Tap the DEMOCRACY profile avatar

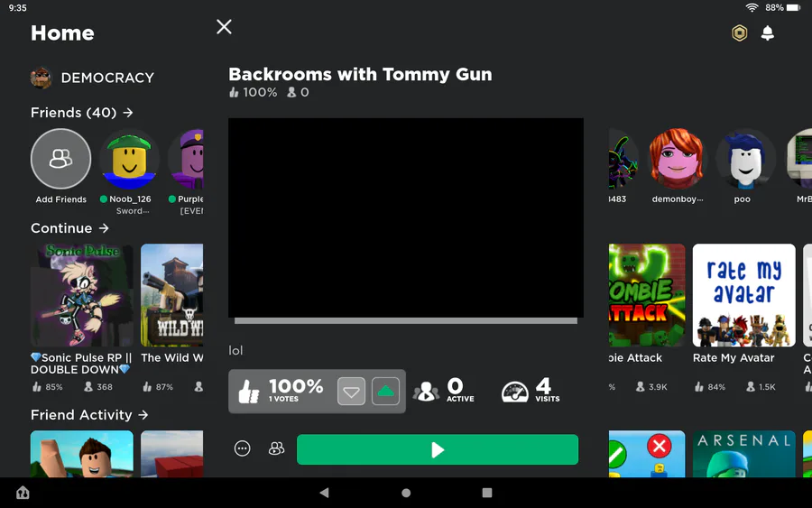(x=41, y=78)
